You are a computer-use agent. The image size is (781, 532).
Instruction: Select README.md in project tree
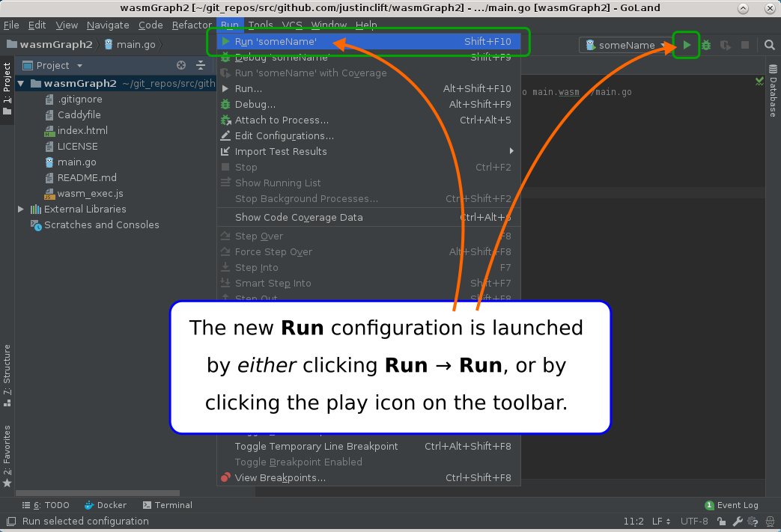(x=87, y=178)
